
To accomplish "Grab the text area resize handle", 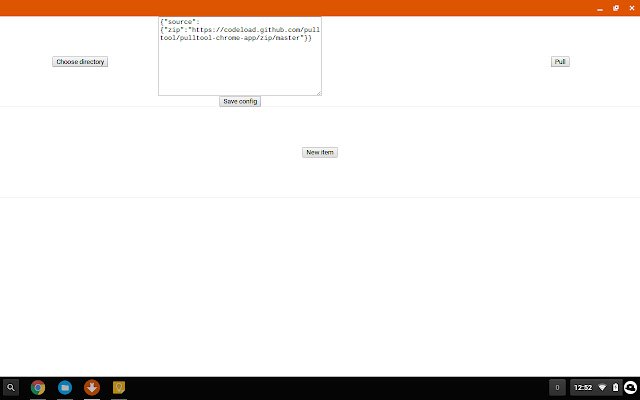I will coord(319,93).
